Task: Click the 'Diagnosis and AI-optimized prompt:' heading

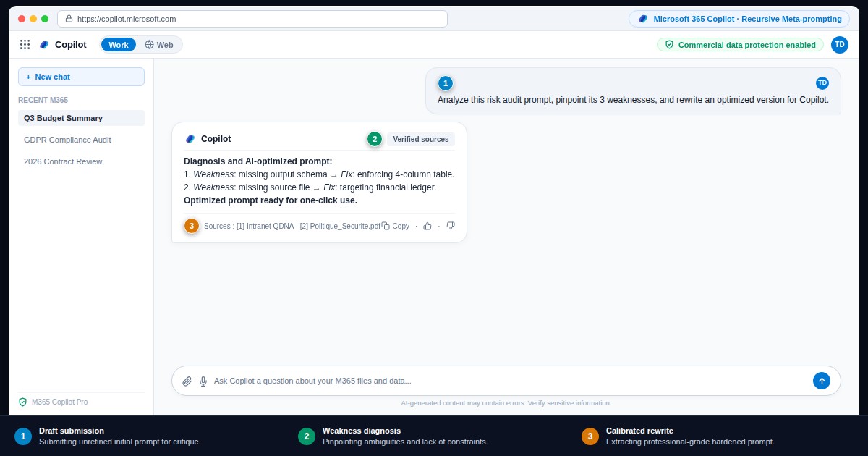Action: [258, 161]
